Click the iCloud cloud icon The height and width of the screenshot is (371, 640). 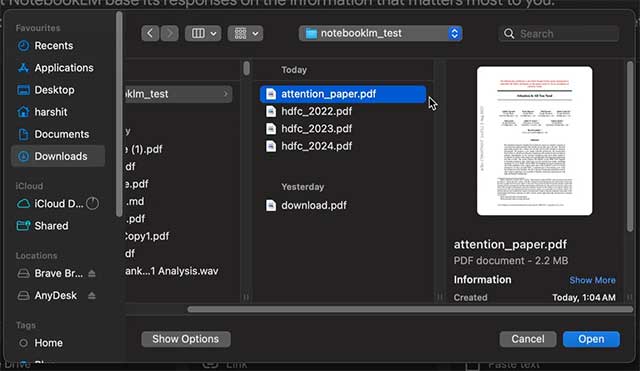click(24, 203)
